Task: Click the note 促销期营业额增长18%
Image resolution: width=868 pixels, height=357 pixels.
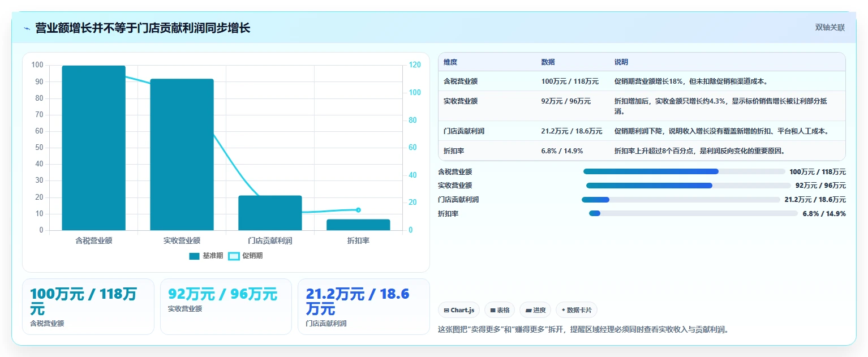Action: (x=647, y=81)
